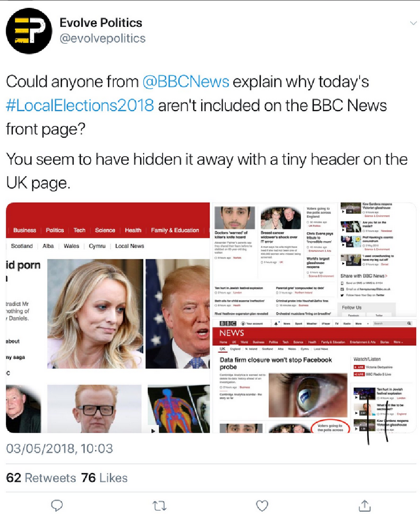Expand the tweet options chevron
The height and width of the screenshot is (514, 420).
click(413, 23)
